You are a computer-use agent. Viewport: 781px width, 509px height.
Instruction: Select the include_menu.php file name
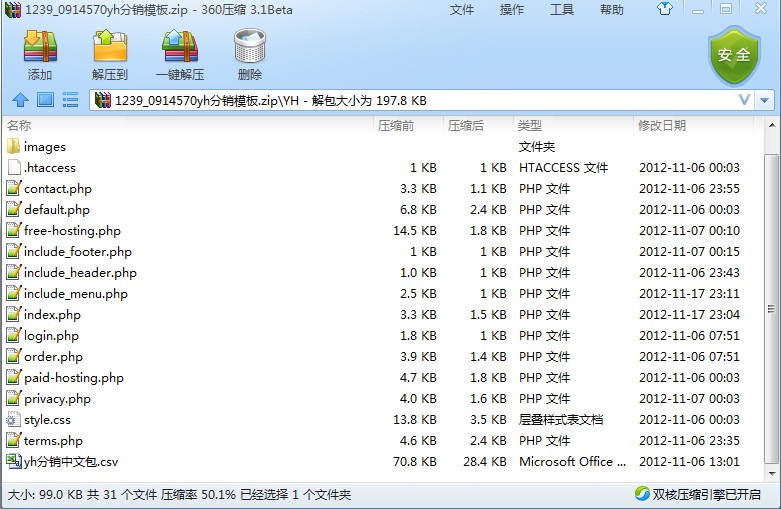pos(76,293)
